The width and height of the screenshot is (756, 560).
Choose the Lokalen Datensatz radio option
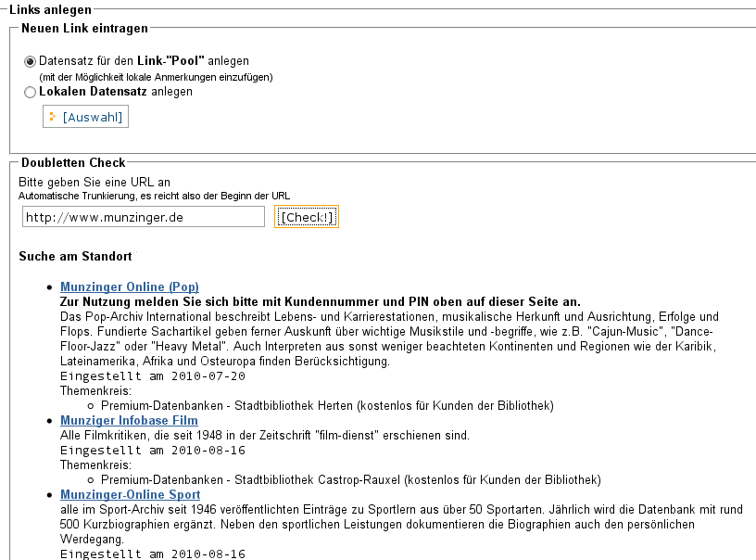pyautogui.click(x=31, y=93)
